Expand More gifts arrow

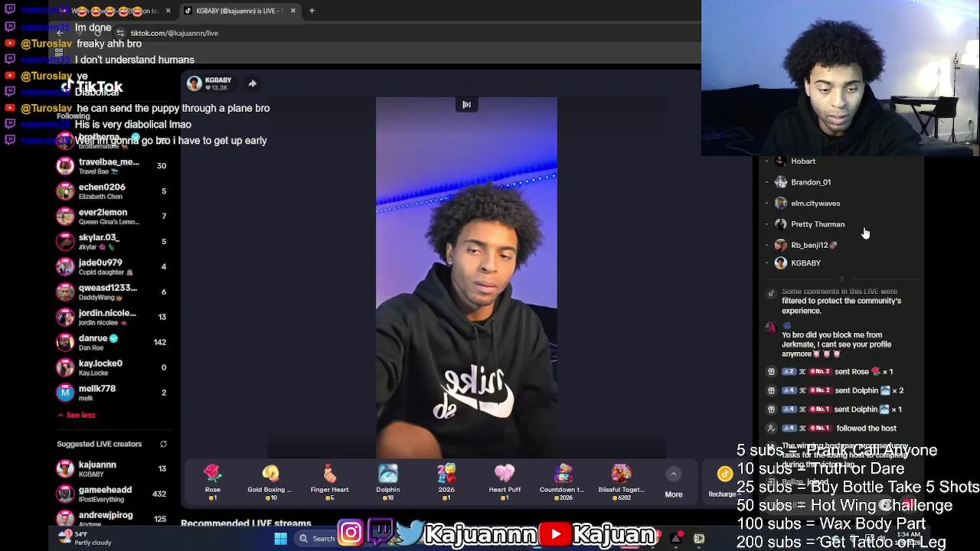pyautogui.click(x=674, y=474)
